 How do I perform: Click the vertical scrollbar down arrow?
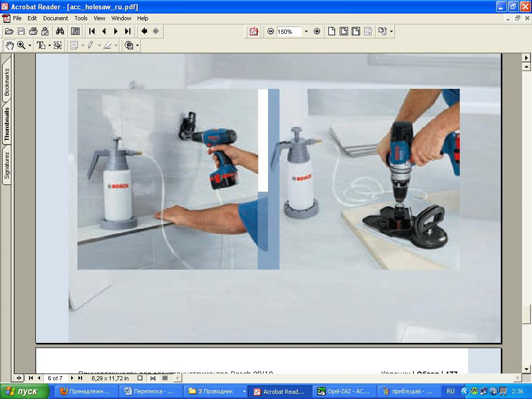point(527,369)
